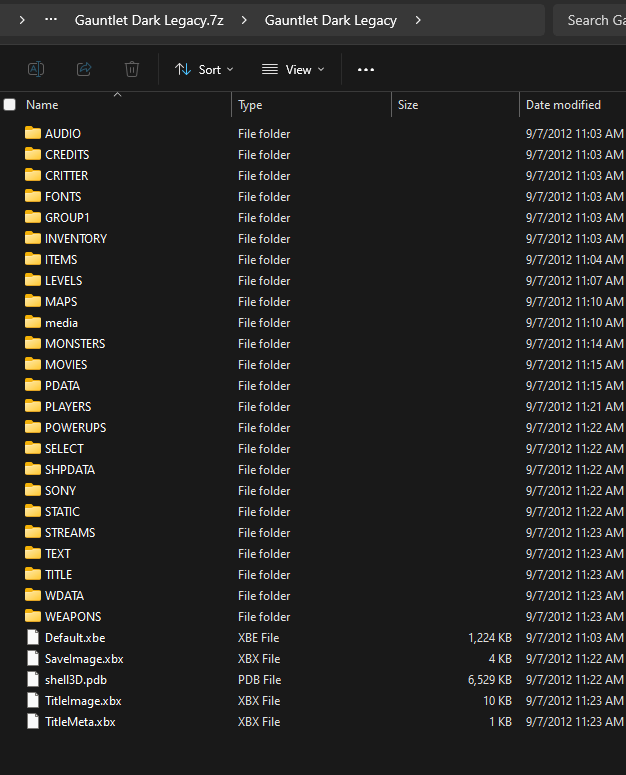Click the Type column header

[250, 105]
